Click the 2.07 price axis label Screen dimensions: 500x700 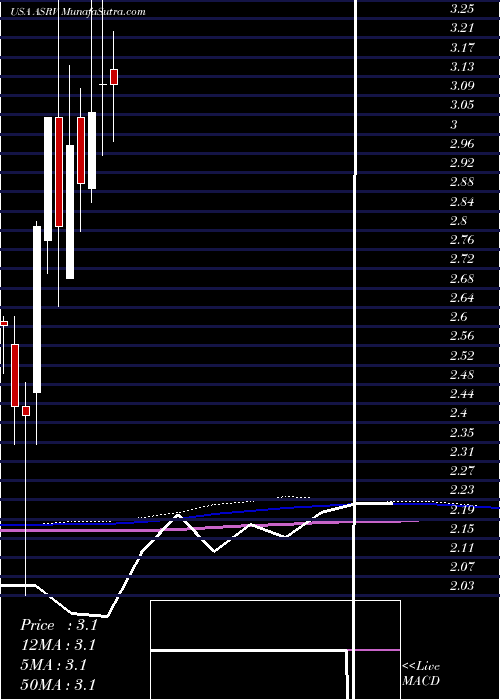click(x=461, y=567)
